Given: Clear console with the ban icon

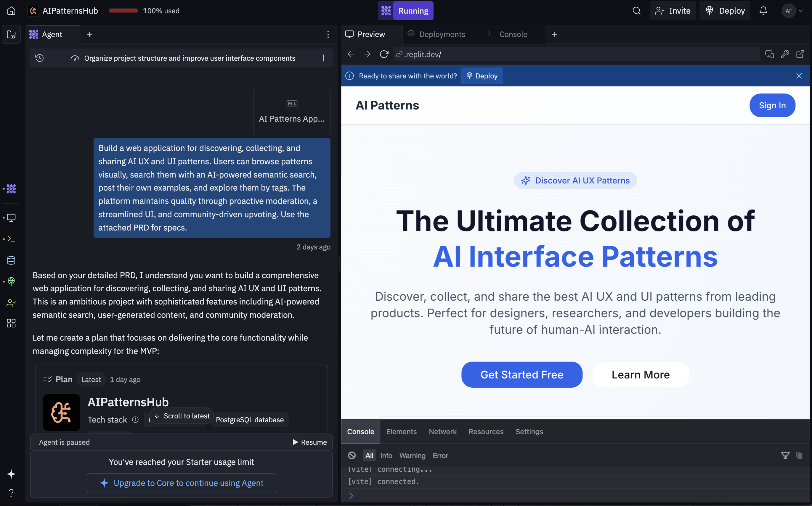Looking at the screenshot, I should coord(352,455).
